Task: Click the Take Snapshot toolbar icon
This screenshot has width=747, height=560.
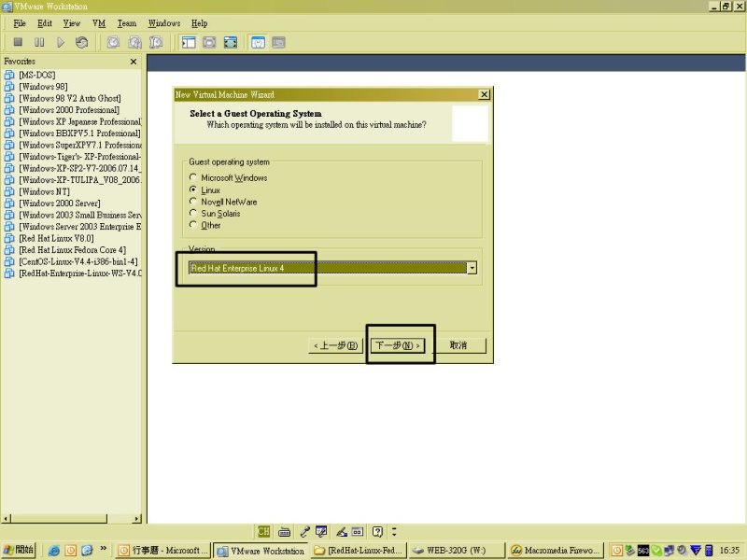Action: [113, 42]
